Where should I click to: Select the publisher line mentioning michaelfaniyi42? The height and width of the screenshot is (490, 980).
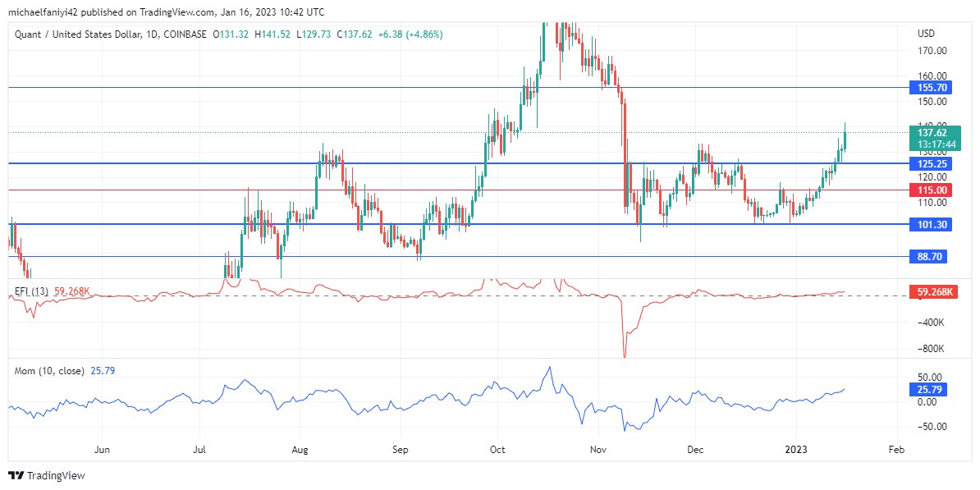(x=167, y=11)
